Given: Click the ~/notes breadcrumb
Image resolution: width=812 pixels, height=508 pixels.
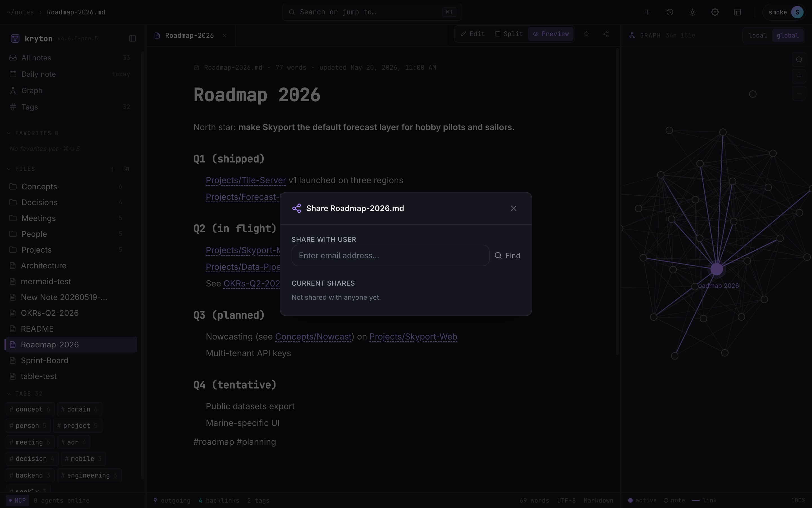Looking at the screenshot, I should pyautogui.click(x=20, y=12).
